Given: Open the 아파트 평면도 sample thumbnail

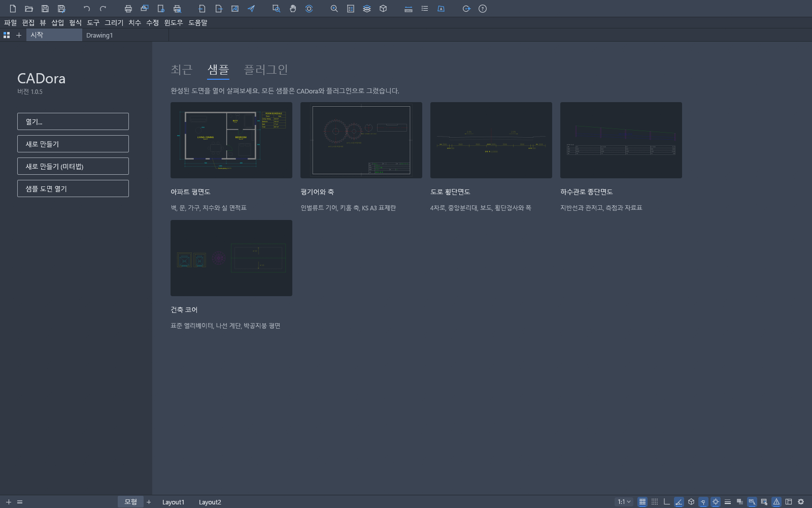Looking at the screenshot, I should click(231, 140).
